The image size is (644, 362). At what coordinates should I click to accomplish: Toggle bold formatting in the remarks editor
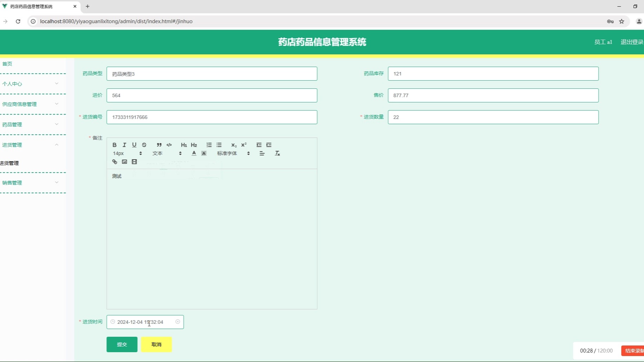[x=114, y=145]
